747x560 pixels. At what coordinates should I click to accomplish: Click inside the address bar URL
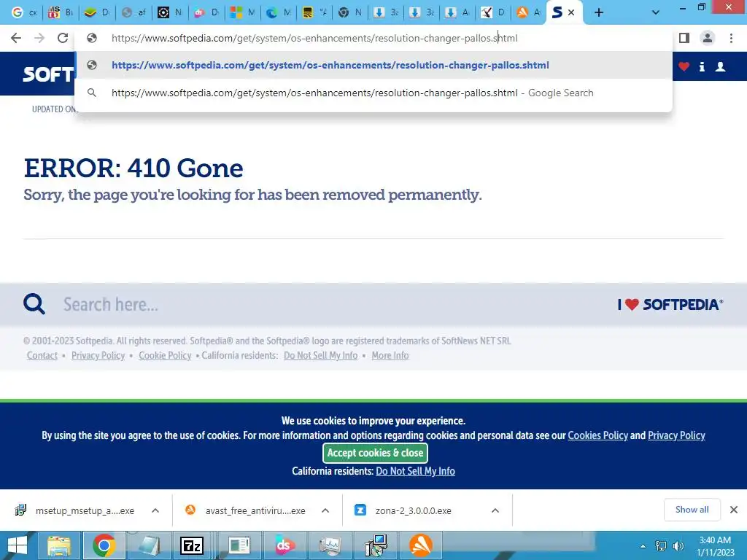click(314, 38)
